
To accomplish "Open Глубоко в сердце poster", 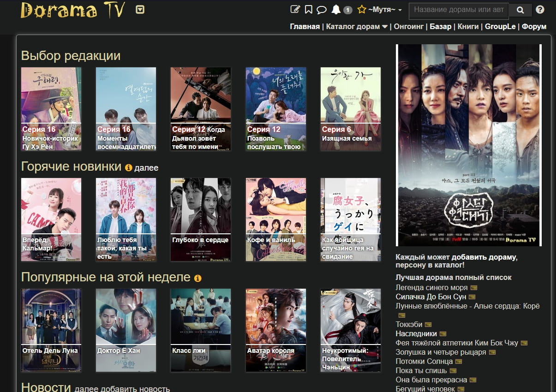I will click(201, 220).
